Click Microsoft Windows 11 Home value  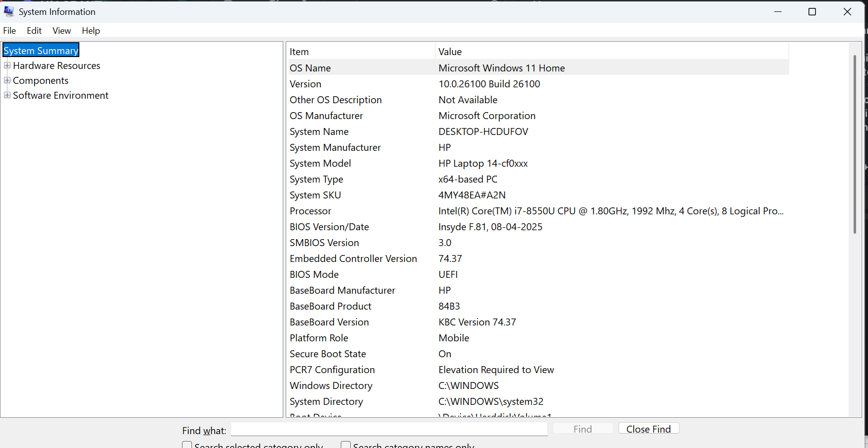click(501, 68)
